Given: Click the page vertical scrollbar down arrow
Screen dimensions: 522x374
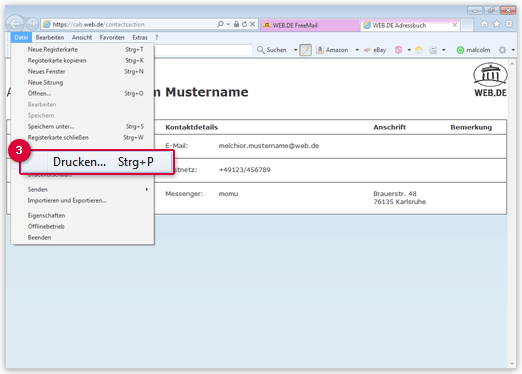Looking at the screenshot, I should pos(512,364).
